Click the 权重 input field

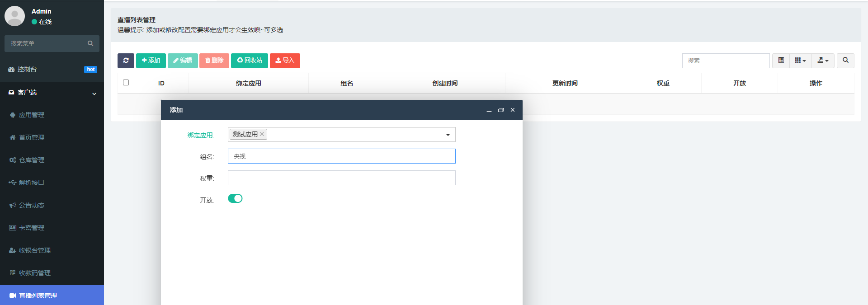[341, 178]
